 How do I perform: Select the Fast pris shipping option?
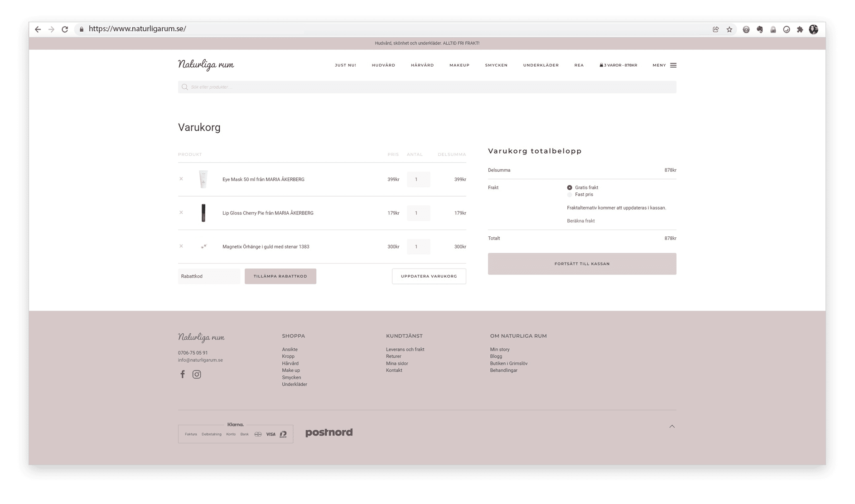tap(570, 195)
